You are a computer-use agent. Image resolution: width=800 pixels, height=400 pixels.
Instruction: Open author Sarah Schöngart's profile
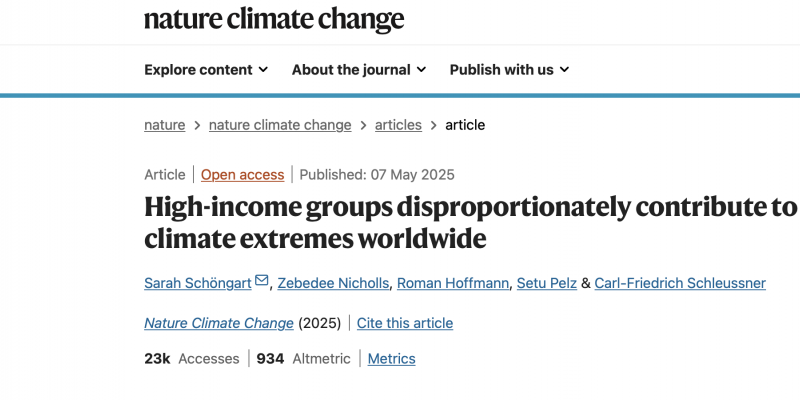point(198,283)
